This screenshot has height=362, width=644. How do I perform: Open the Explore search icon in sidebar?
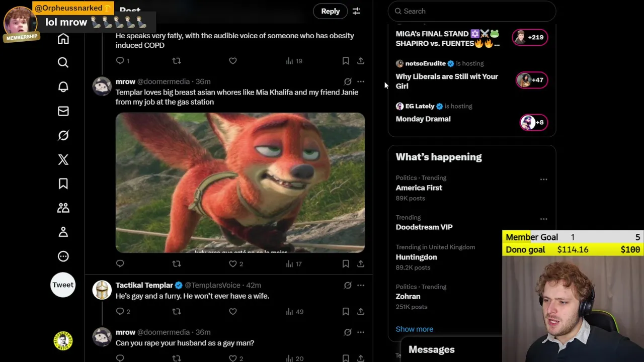[63, 62]
